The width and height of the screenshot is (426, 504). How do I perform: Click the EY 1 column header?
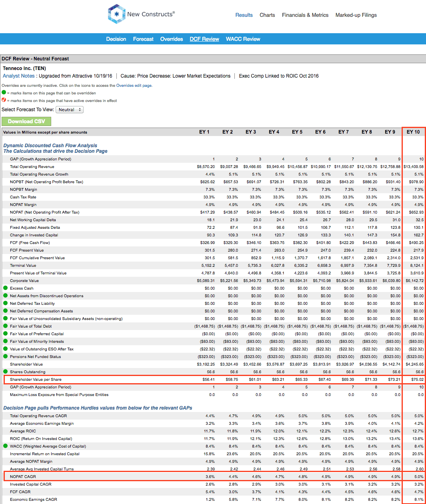pos(204,132)
